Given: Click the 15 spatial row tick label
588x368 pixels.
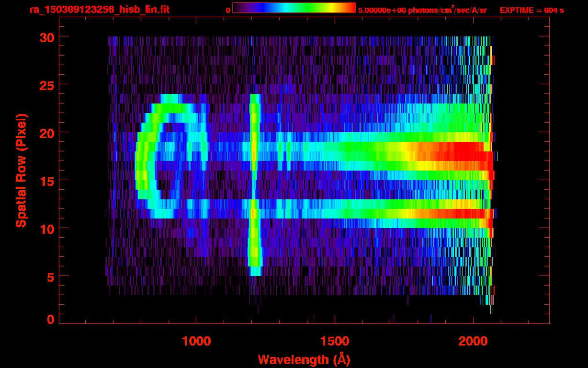Looking at the screenshot, I should pyautogui.click(x=46, y=181).
